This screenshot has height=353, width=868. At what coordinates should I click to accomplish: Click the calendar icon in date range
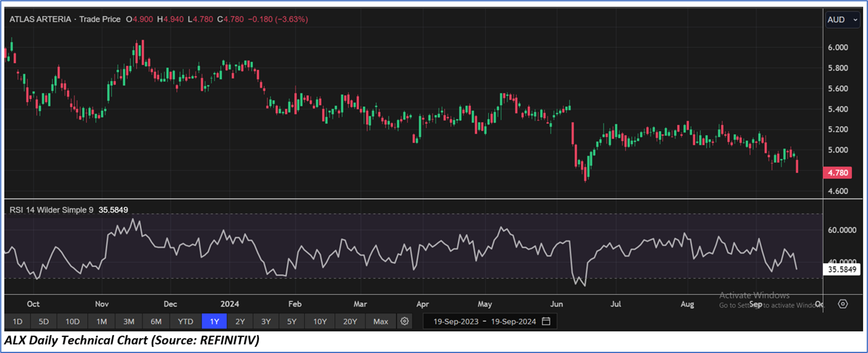coord(545,321)
